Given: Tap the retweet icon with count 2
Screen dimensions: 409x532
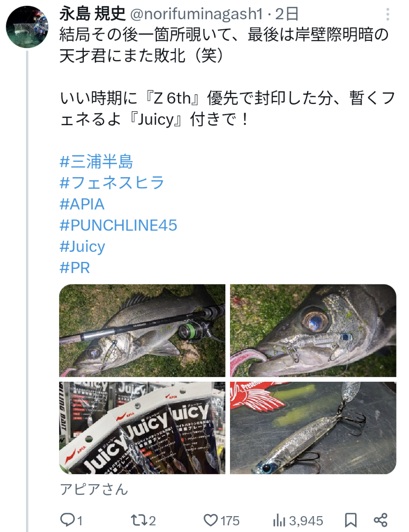Looking at the screenshot, I should tap(143, 520).
